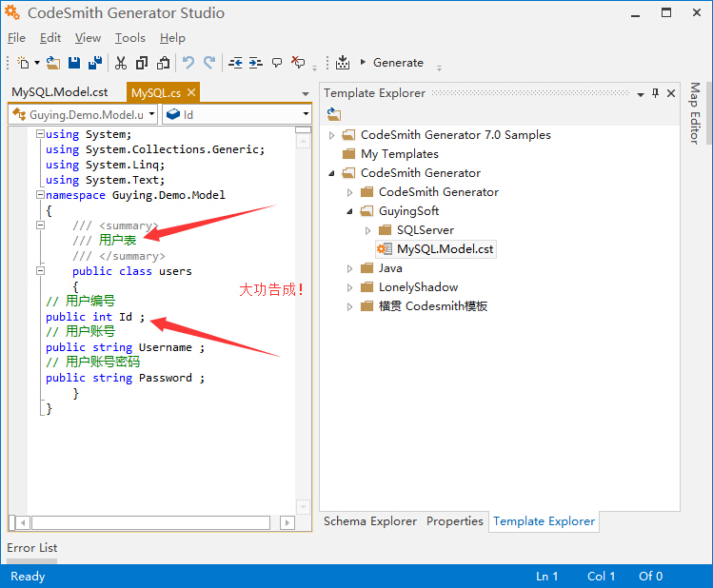
Task: Click the Redo arrow icon
Action: coord(209,63)
